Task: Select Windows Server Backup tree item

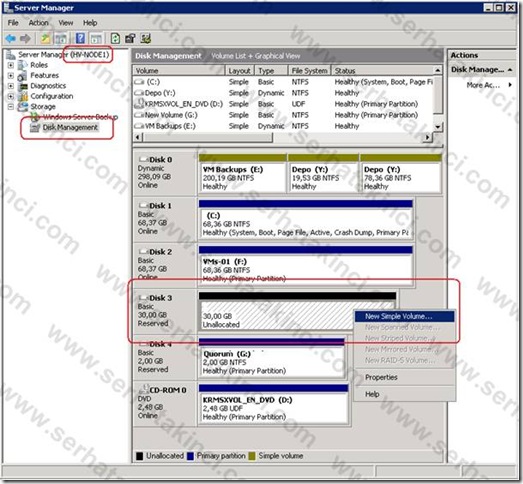Action: click(80, 117)
